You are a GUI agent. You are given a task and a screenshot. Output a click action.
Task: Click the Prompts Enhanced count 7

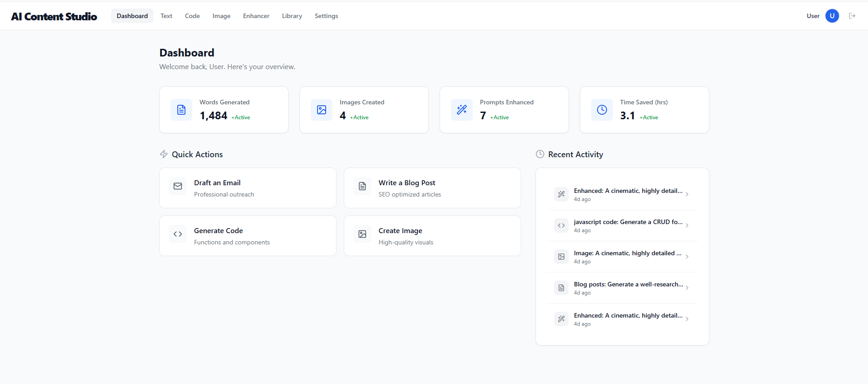[x=483, y=116]
